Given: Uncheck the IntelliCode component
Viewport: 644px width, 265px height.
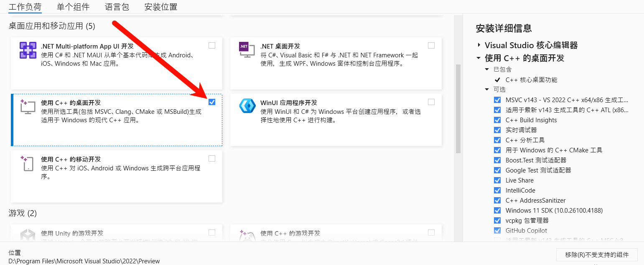Looking at the screenshot, I should coord(497,190).
